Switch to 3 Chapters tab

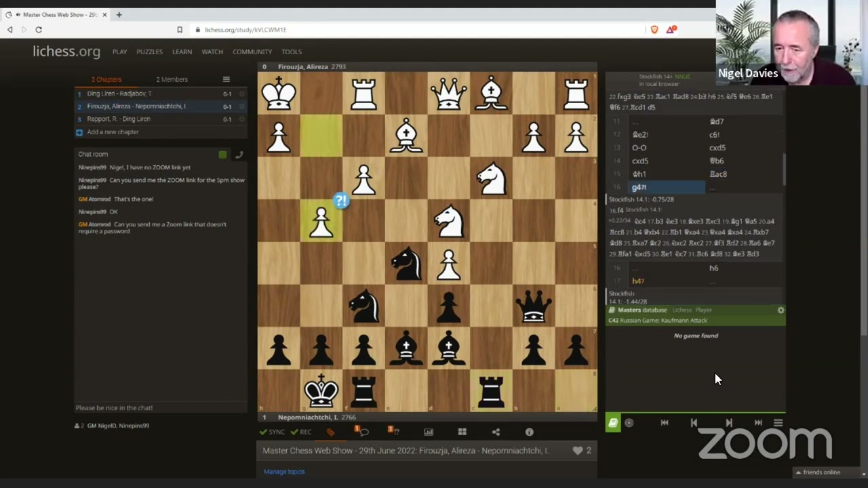pos(106,79)
